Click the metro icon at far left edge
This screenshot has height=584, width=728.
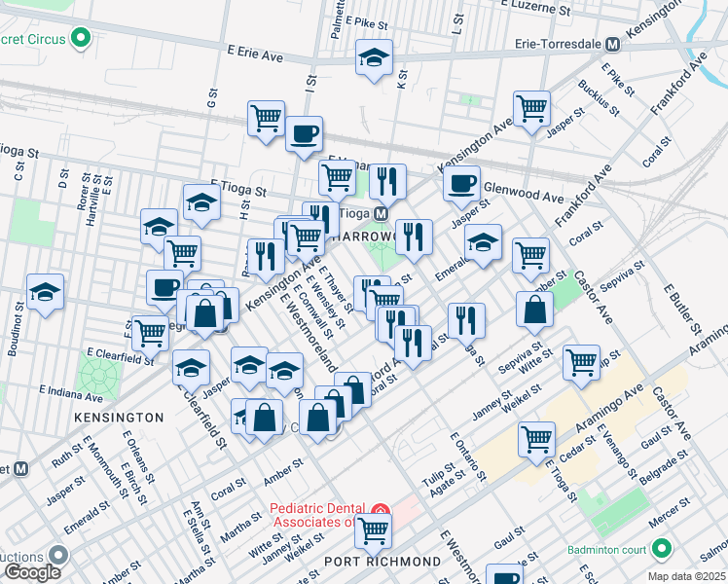pos(20,468)
